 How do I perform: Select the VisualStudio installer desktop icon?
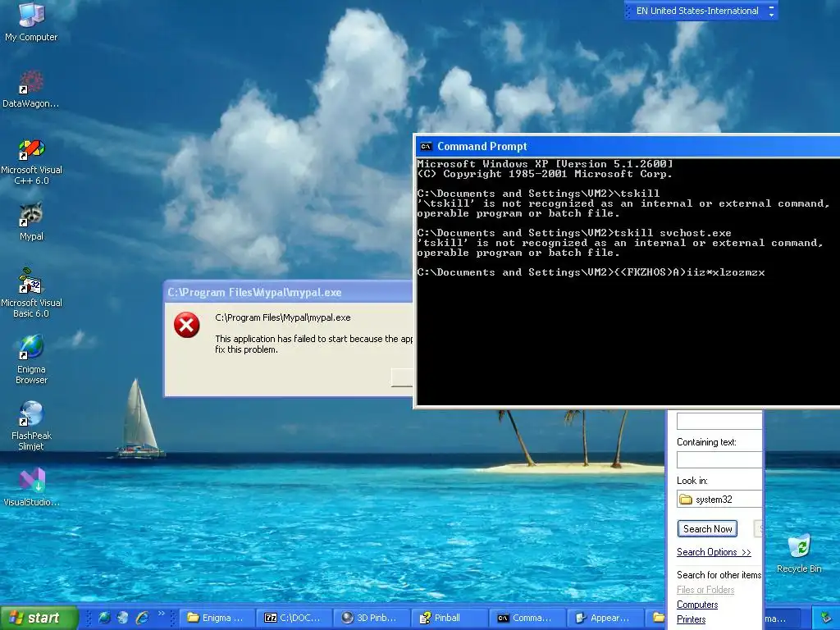pyautogui.click(x=31, y=487)
